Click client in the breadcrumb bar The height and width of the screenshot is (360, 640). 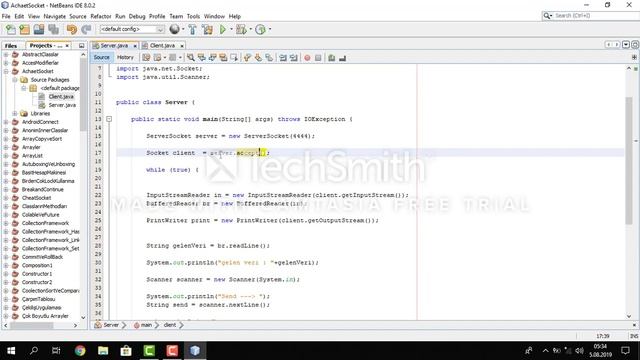click(170, 325)
